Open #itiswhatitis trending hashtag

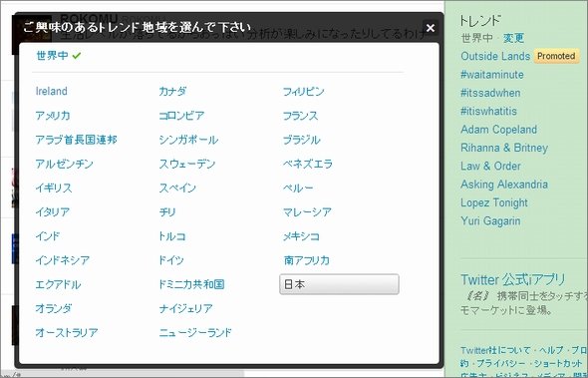pyautogui.click(x=488, y=111)
